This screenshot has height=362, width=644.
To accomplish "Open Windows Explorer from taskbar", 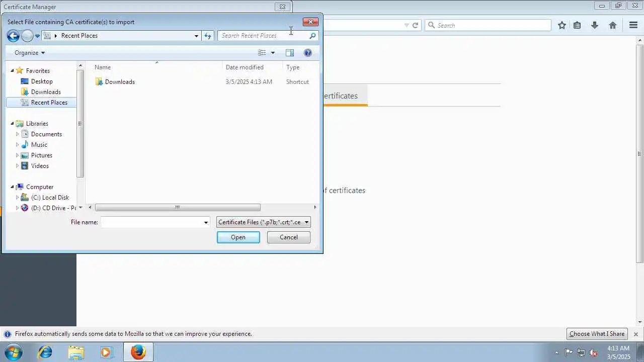I will (76, 352).
